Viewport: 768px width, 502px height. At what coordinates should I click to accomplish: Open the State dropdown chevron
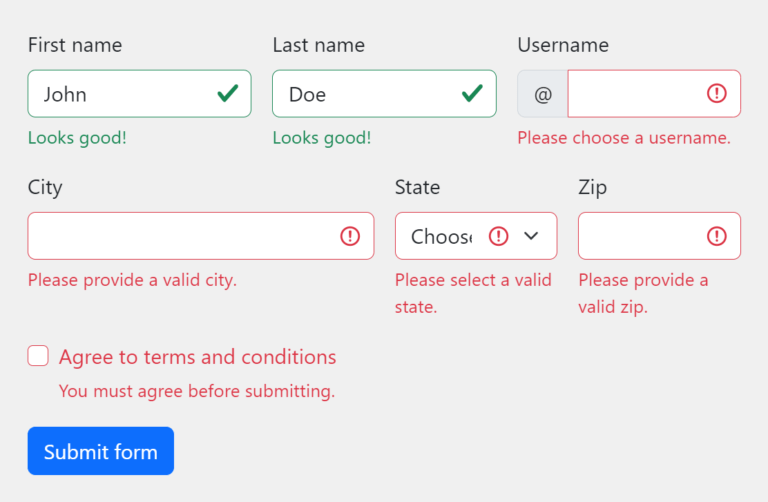531,236
